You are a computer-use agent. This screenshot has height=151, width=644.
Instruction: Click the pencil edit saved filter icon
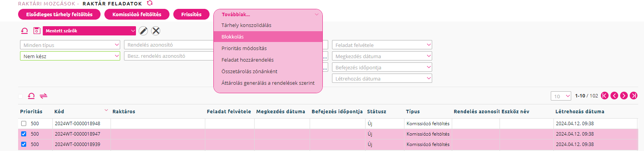click(143, 31)
